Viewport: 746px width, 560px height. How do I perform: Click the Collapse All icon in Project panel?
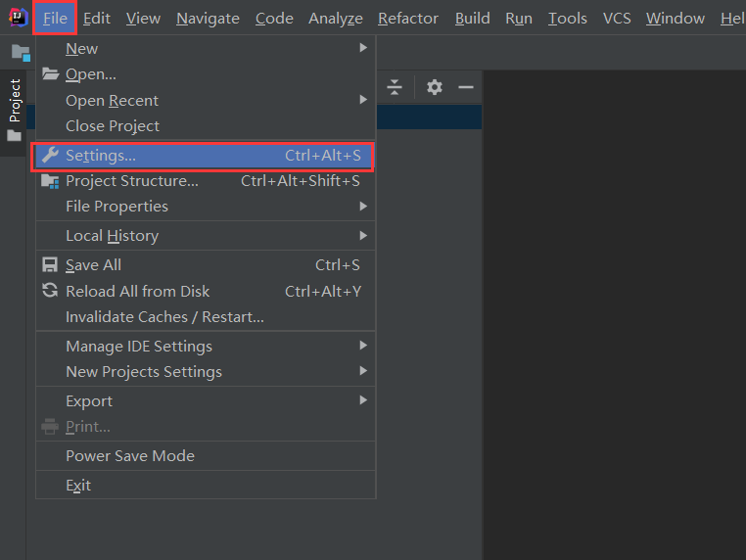coord(395,87)
